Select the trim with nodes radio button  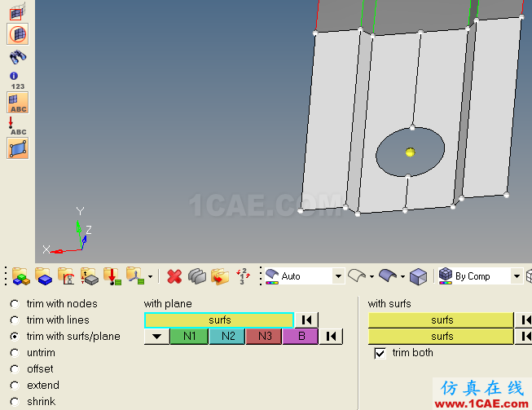pyautogui.click(x=15, y=304)
